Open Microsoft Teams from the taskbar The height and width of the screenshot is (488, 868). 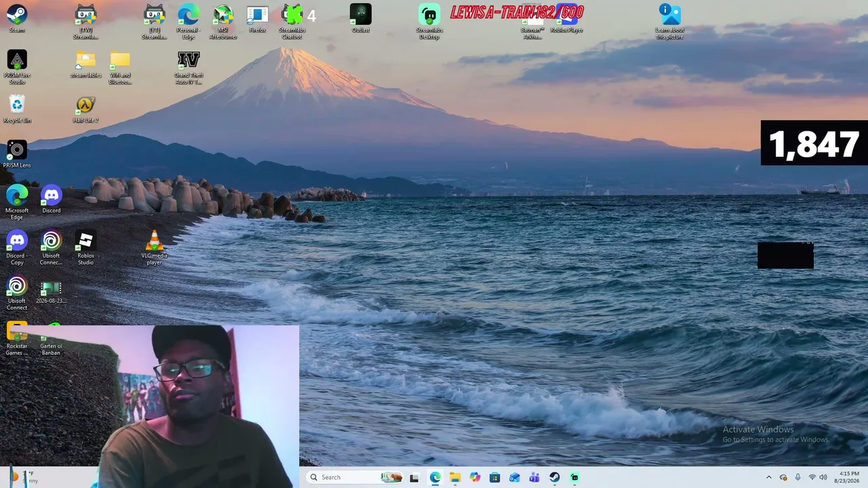click(x=534, y=477)
